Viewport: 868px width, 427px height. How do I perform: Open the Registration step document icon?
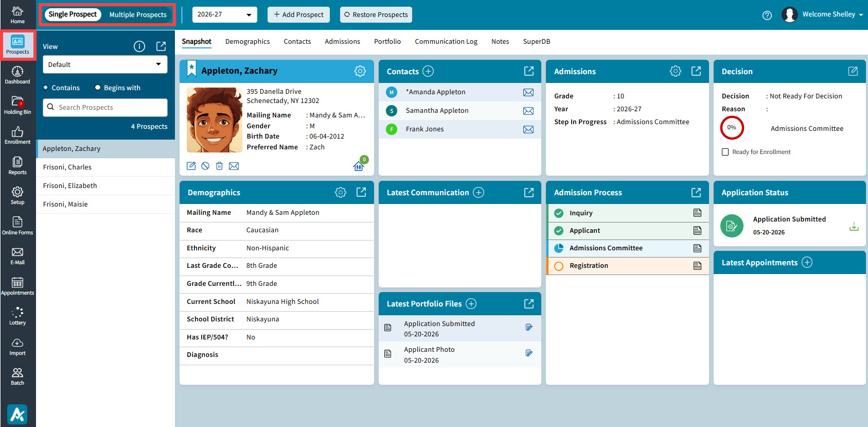pyautogui.click(x=698, y=266)
